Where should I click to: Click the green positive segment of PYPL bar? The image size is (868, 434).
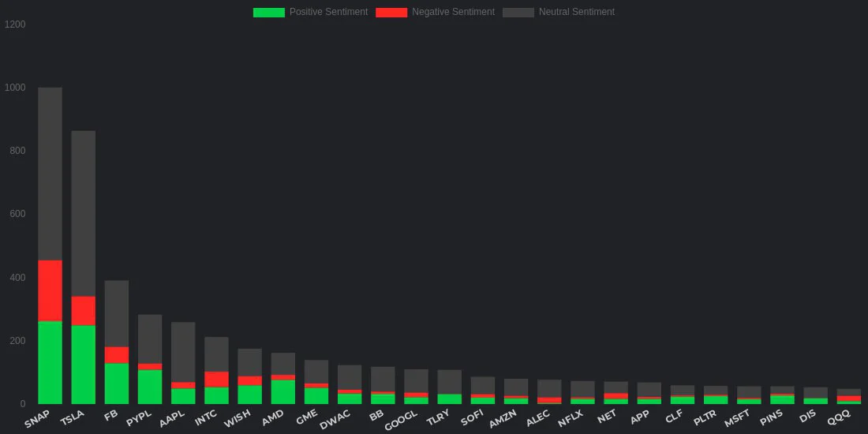[x=149, y=387]
